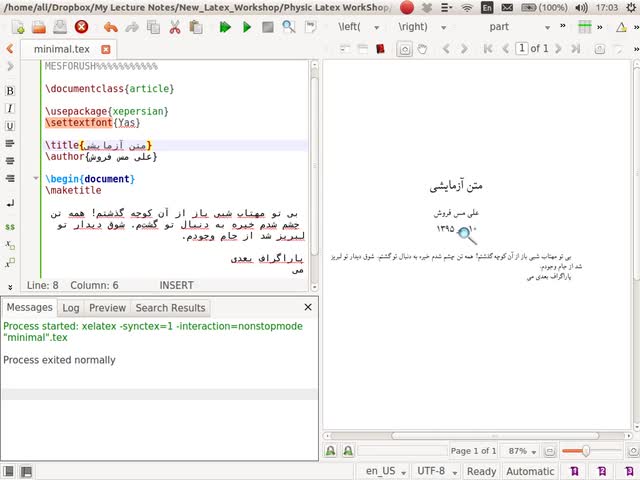This screenshot has height=480, width=640.
Task: Insert a superscript from sidebar
Action: coord(10,263)
